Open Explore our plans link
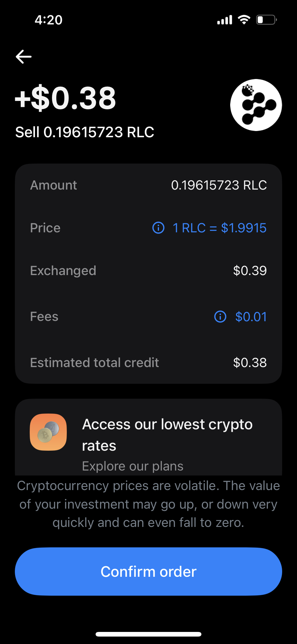Viewport: 297px width, 644px height. click(x=133, y=466)
